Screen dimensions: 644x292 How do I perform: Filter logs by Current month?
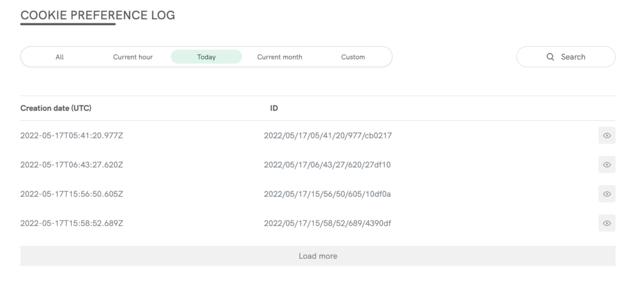[280, 57]
